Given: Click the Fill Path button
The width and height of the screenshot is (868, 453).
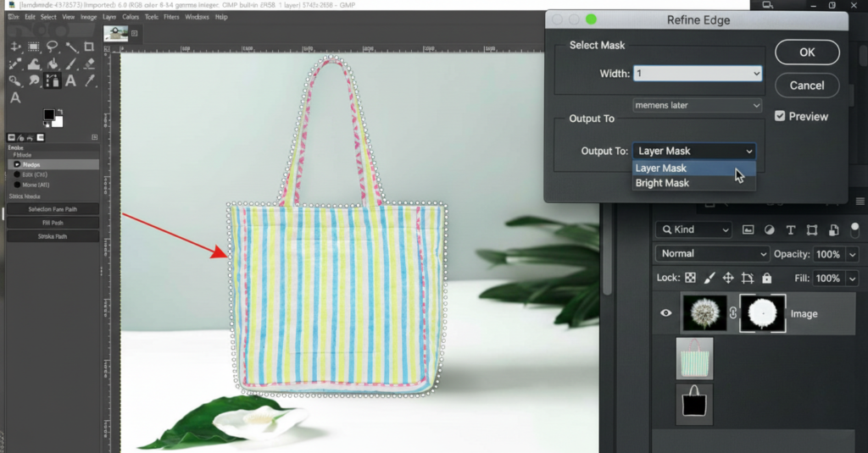Looking at the screenshot, I should pos(53,223).
